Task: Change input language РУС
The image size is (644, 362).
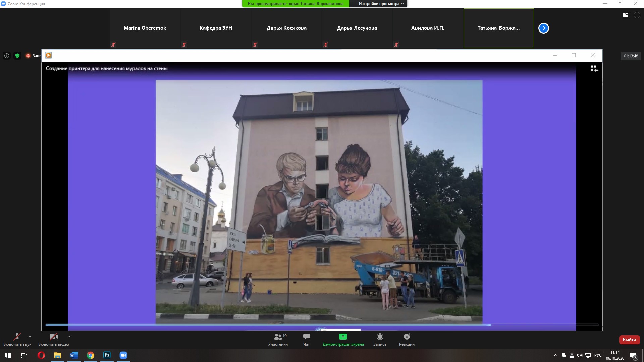Action: click(x=598, y=355)
